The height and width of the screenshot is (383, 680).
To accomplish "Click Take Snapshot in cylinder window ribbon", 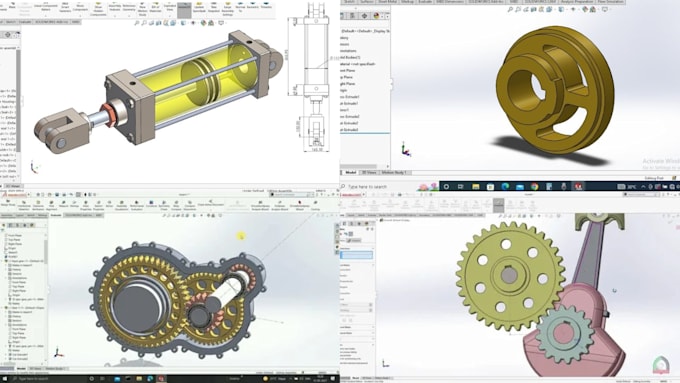I will tap(214, 8).
